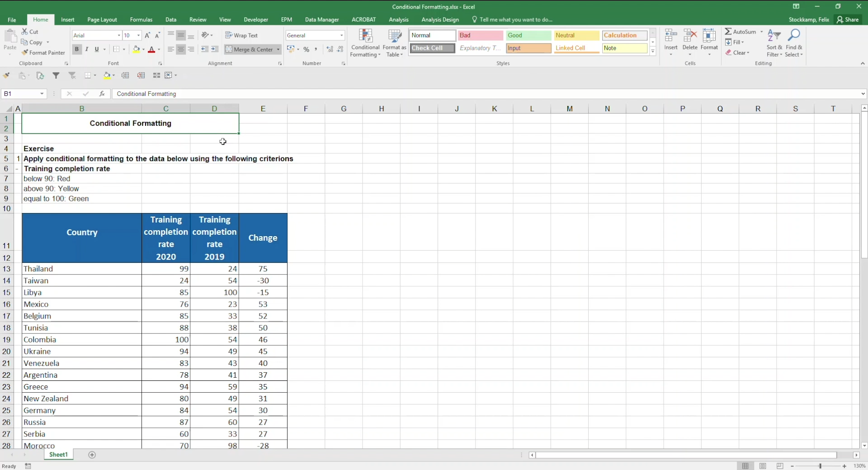
Task: Click the Insert Function fx icon
Action: (x=102, y=94)
